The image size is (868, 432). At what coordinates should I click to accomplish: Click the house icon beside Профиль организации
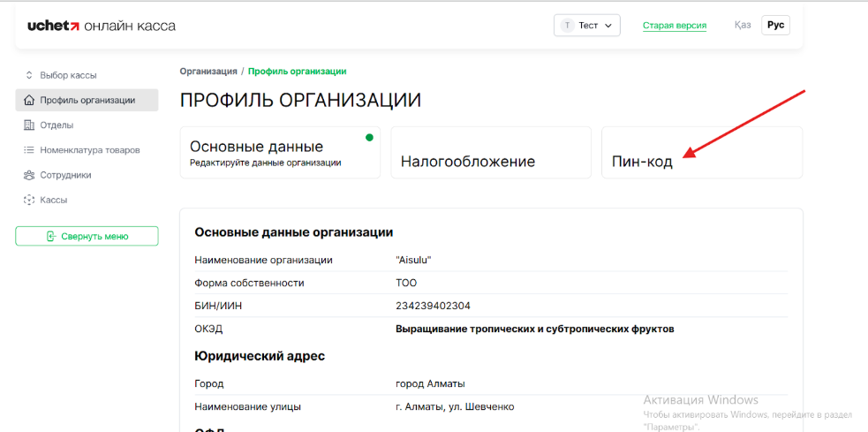coord(29,100)
